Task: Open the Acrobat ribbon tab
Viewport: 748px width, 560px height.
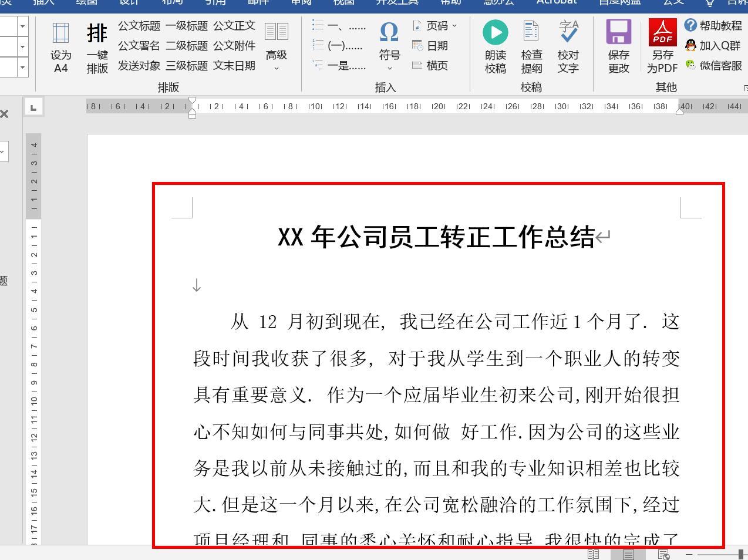Action: (555, 2)
